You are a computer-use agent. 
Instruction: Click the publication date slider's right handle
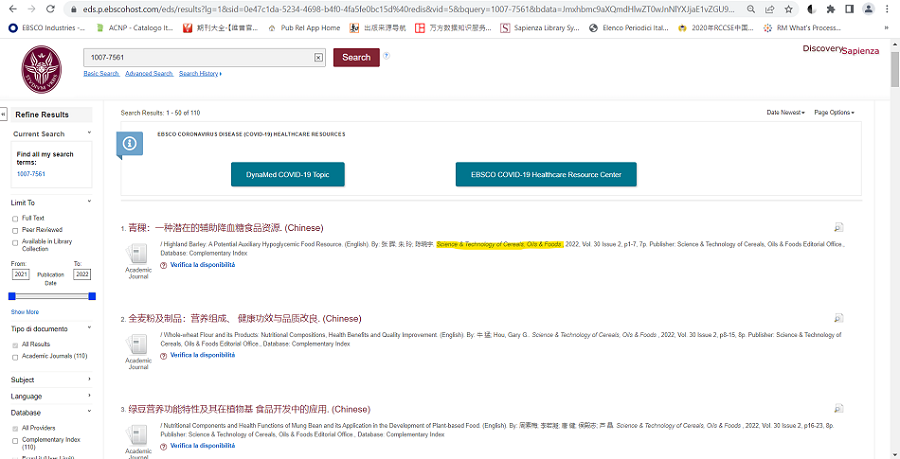click(92, 296)
